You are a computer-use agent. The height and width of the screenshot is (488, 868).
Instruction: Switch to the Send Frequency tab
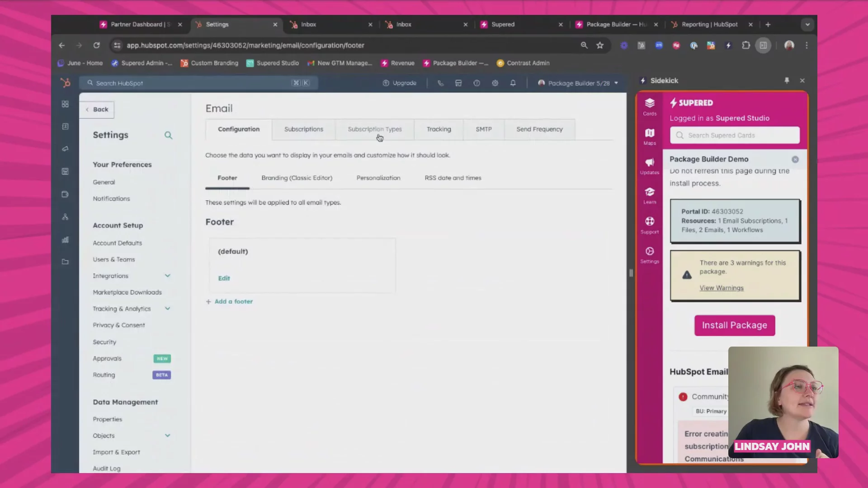click(x=539, y=129)
